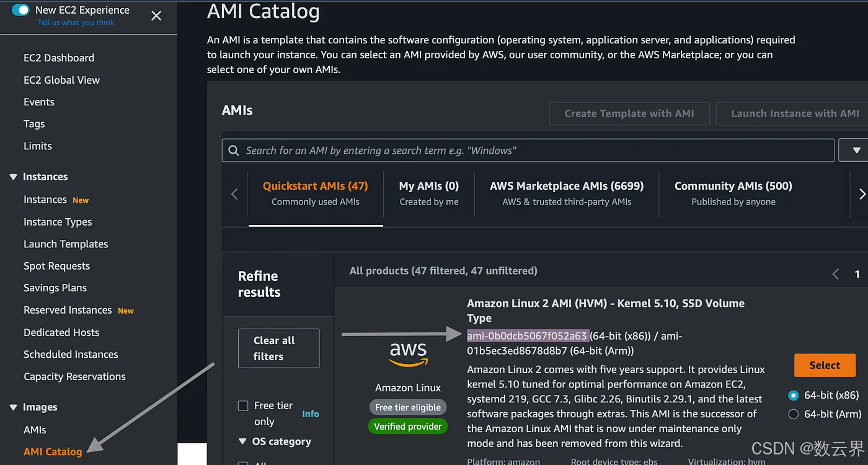The width and height of the screenshot is (868, 465).
Task: Open Limits in sidebar
Action: [x=38, y=146]
